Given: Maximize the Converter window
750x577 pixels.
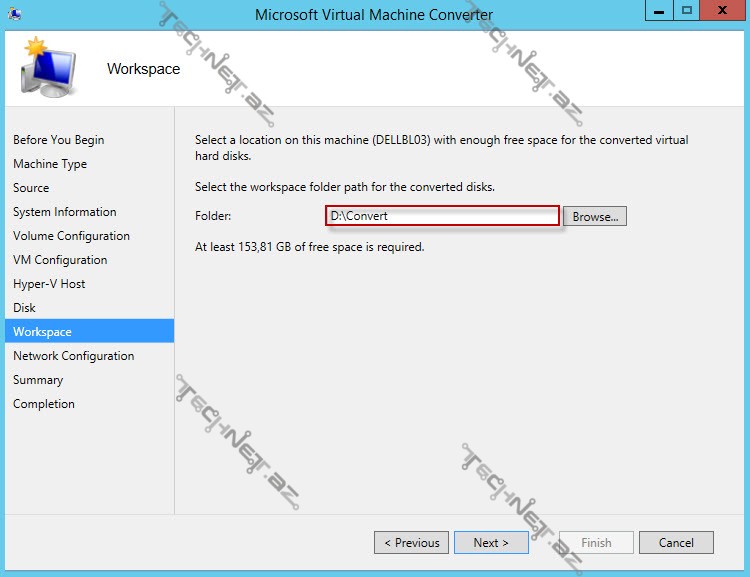Looking at the screenshot, I should (686, 11).
